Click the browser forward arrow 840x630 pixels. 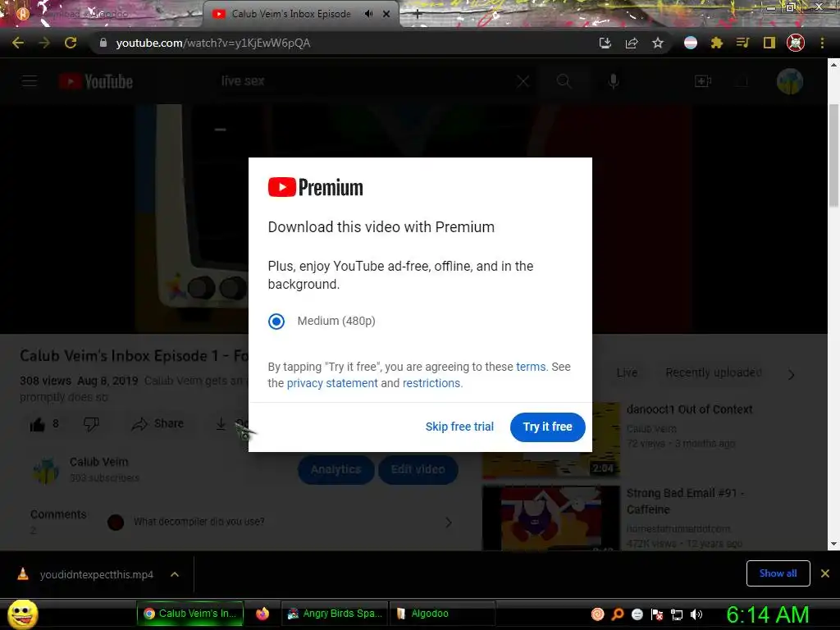pyautogui.click(x=44, y=43)
